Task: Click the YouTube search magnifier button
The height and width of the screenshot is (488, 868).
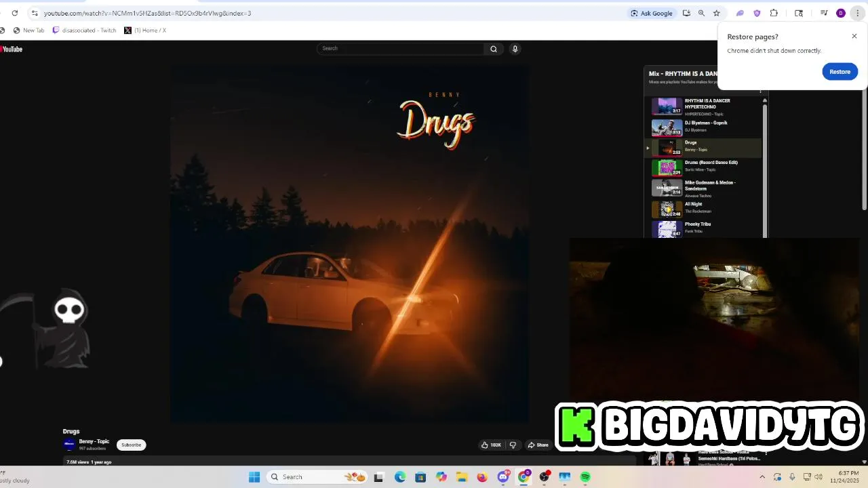Action: tap(494, 49)
